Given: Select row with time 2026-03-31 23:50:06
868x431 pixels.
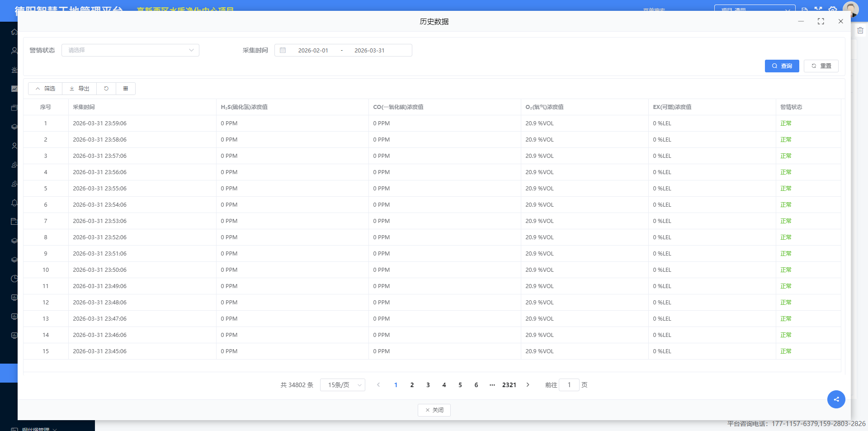Looking at the screenshot, I should (432, 270).
